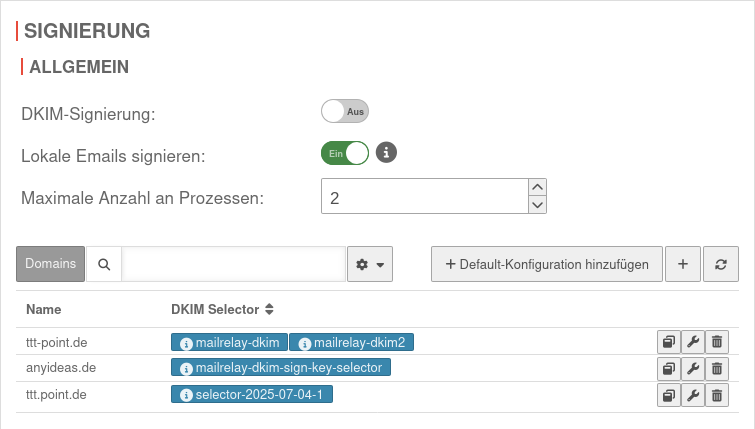The image size is (755, 429).
Task: Click the plus add button
Action: (x=683, y=264)
